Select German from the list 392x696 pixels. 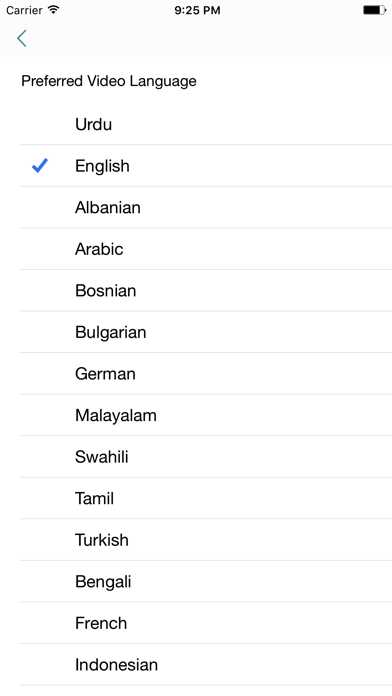[206, 374]
